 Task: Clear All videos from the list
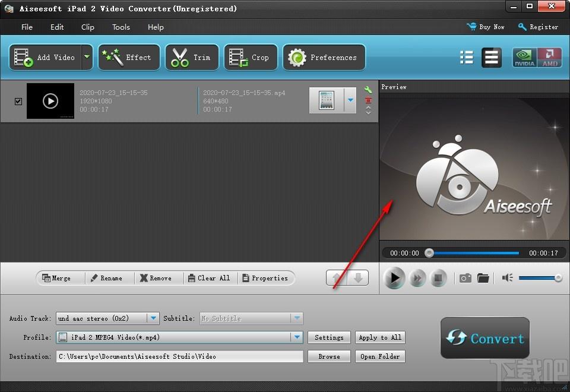click(209, 278)
